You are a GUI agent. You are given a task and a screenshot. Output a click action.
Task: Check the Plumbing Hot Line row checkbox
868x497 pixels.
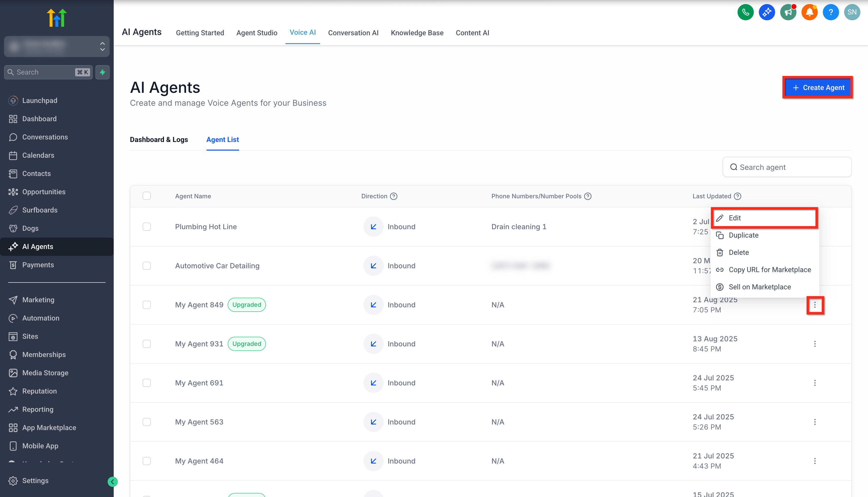click(x=146, y=227)
